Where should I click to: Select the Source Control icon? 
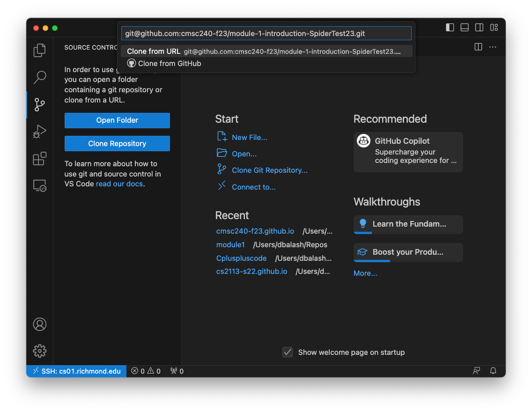pyautogui.click(x=40, y=104)
